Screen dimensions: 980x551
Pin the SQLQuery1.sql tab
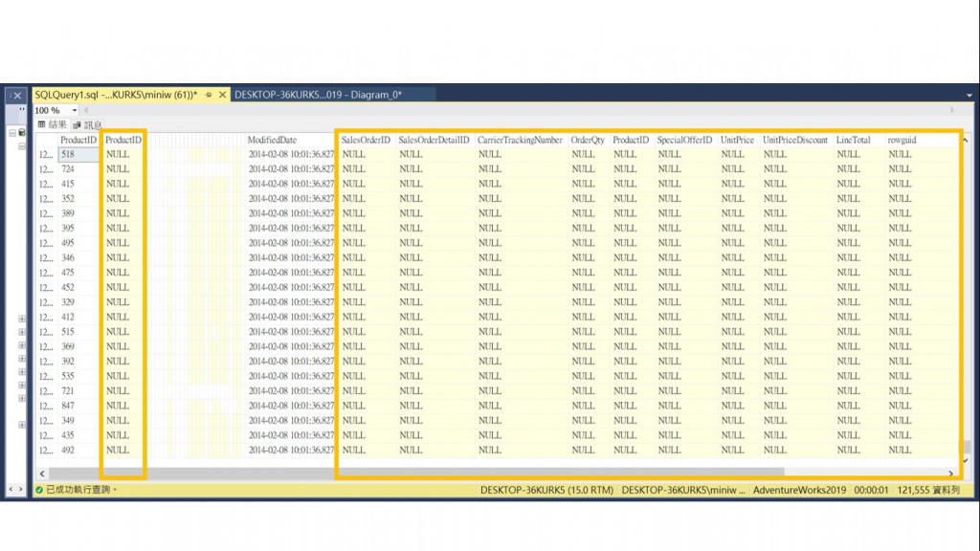click(209, 95)
